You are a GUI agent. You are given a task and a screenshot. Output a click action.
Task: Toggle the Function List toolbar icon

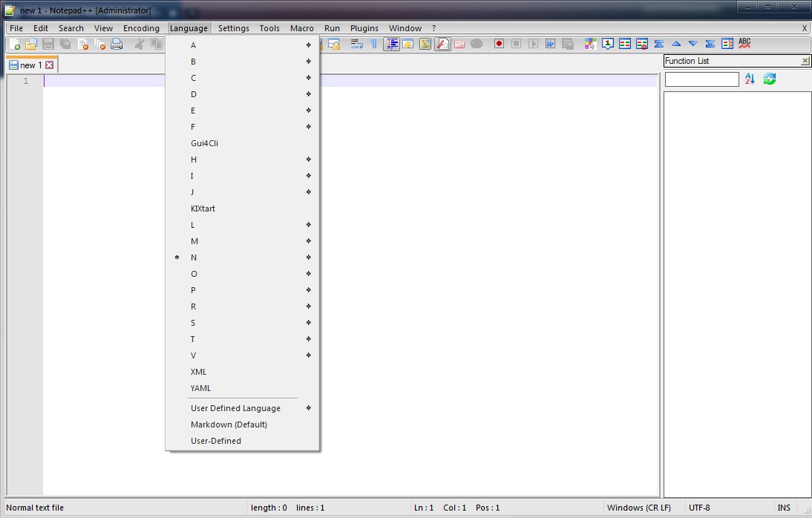point(442,44)
